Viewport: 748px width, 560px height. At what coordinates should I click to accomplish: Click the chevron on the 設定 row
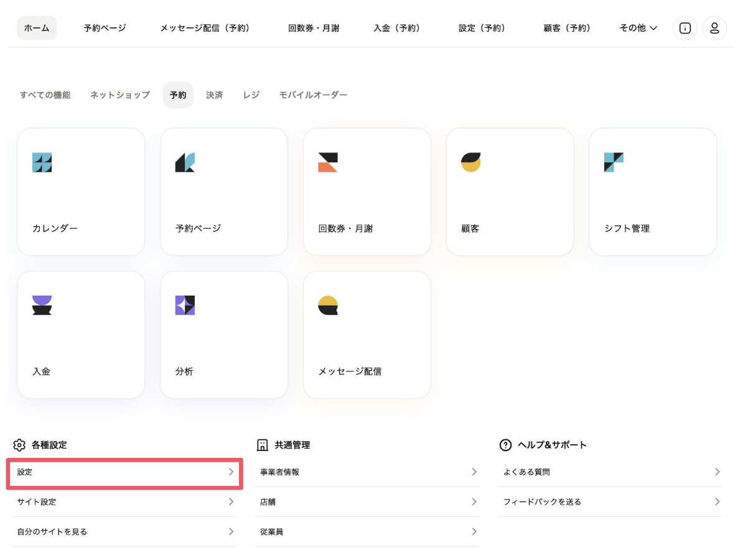231,472
